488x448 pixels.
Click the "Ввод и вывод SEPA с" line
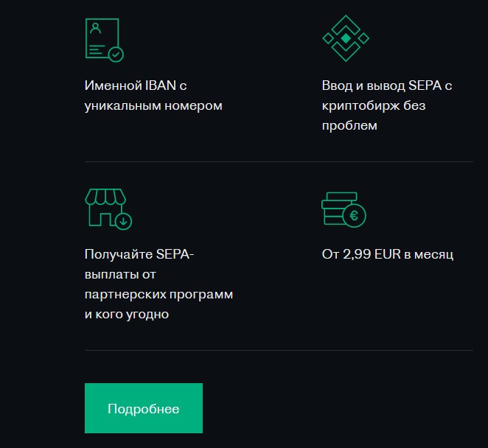pyautogui.click(x=387, y=85)
